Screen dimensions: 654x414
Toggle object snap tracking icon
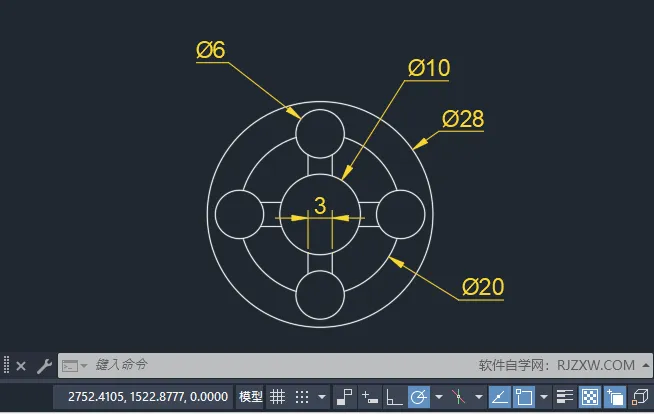(x=500, y=396)
